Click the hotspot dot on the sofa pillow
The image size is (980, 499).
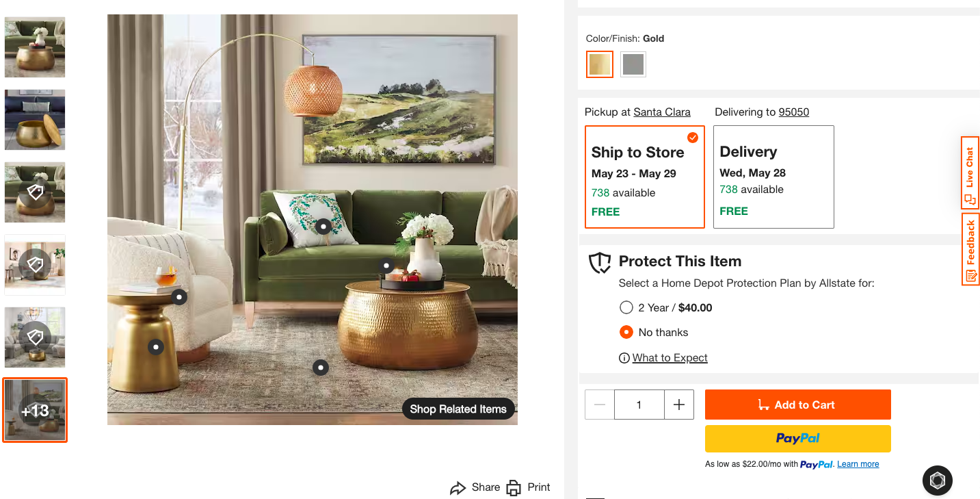click(323, 227)
